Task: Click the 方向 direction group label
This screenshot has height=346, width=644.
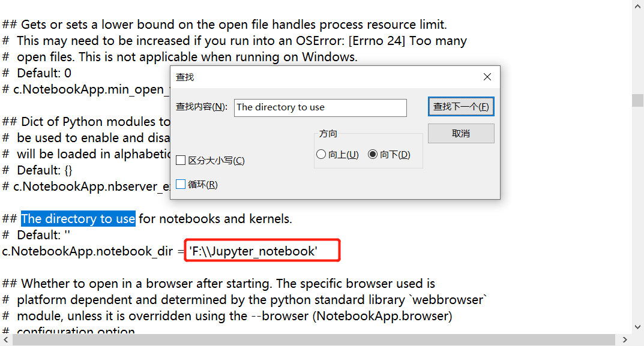Action: point(328,134)
